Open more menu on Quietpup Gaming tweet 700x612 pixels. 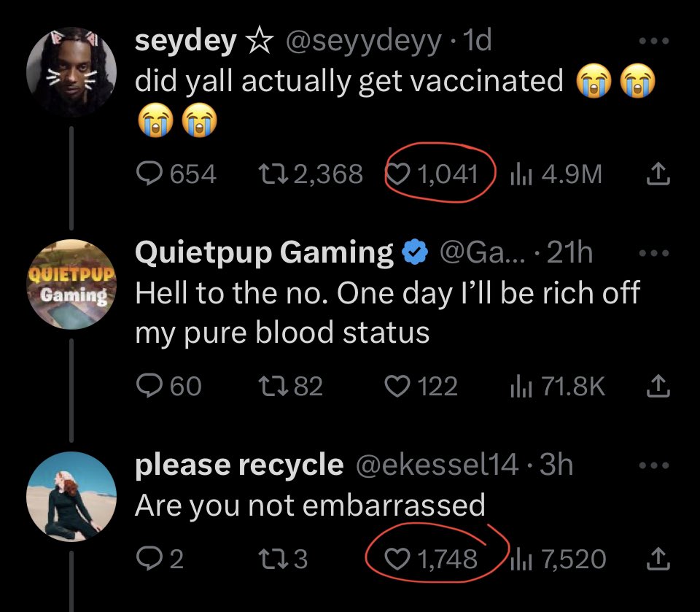(x=654, y=253)
